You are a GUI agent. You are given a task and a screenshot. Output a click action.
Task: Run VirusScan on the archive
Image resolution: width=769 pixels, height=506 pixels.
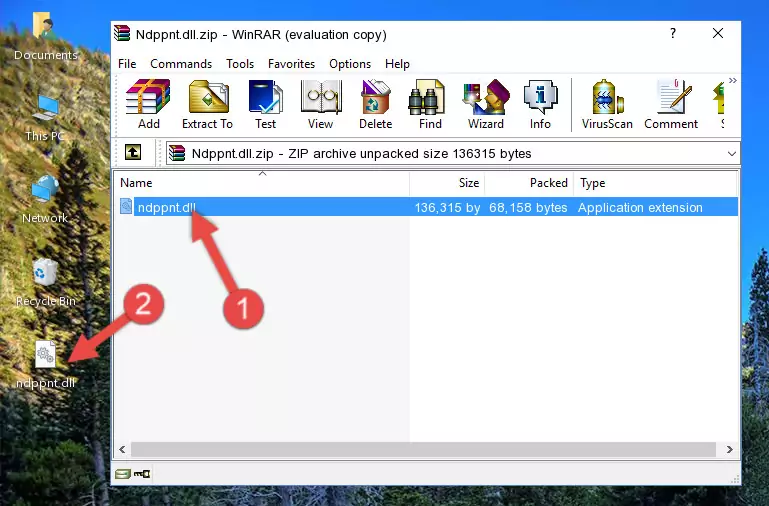(607, 104)
